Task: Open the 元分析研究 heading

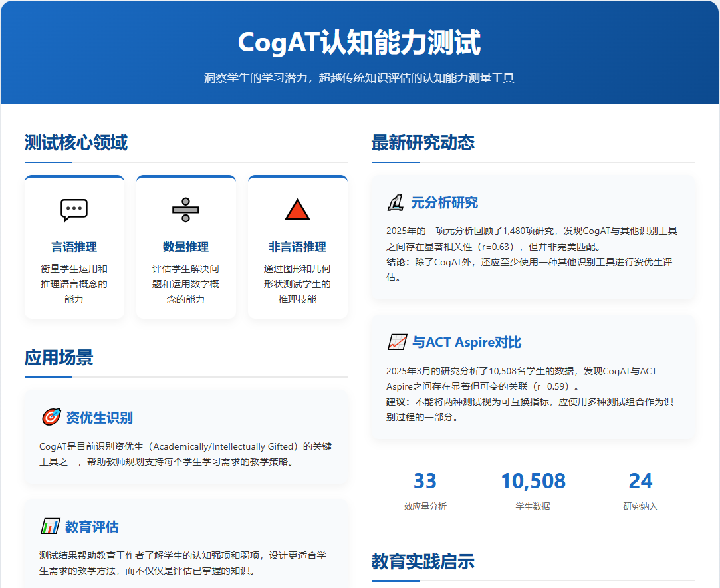Action: tap(444, 202)
